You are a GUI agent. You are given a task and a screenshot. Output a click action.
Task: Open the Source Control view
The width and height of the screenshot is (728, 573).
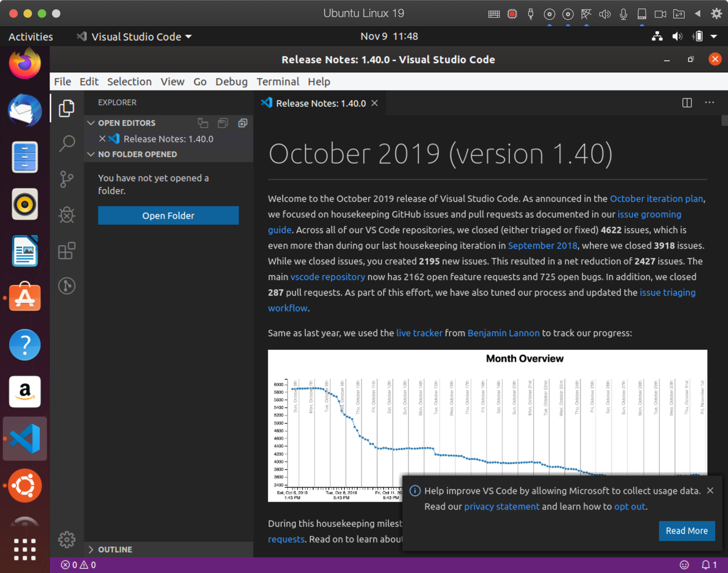tap(67, 180)
